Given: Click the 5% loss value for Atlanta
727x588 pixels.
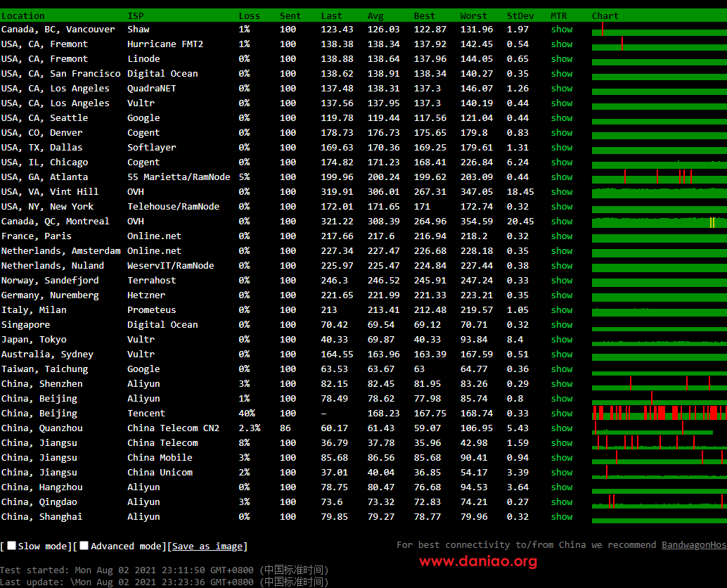Looking at the screenshot, I should pyautogui.click(x=245, y=177).
